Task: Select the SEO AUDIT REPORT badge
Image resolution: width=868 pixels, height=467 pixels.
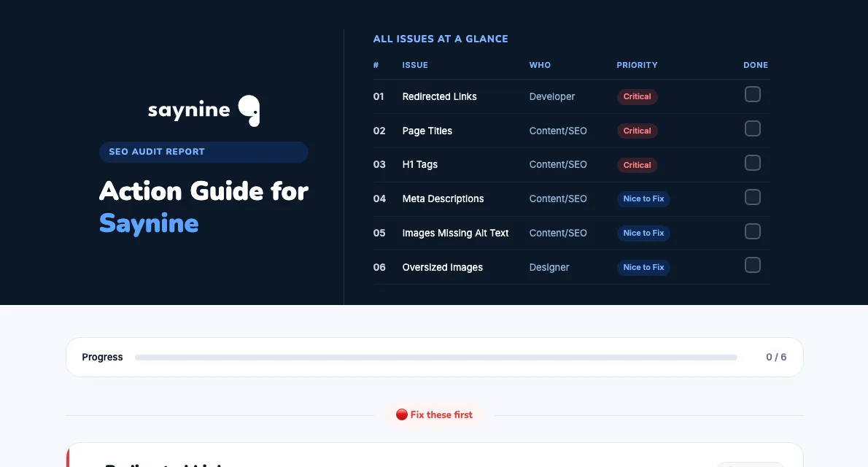Action: pyautogui.click(x=204, y=152)
